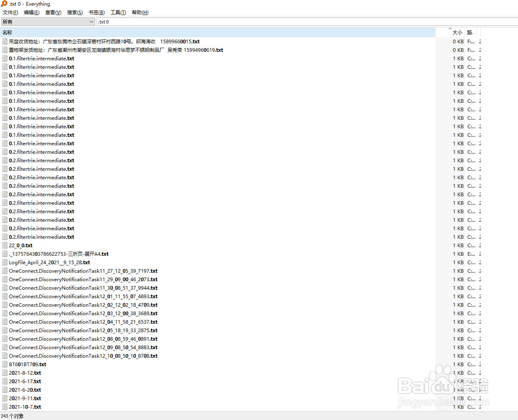
Task: Click file icon of 2021-8-12.txt
Action: pos(5,373)
